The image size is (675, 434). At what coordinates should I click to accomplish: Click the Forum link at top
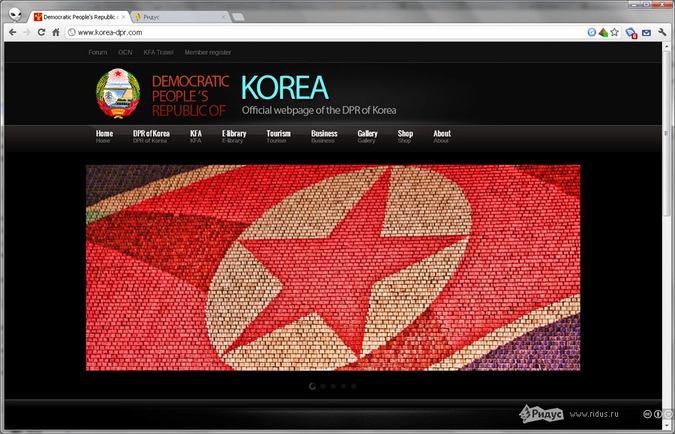pyautogui.click(x=97, y=51)
